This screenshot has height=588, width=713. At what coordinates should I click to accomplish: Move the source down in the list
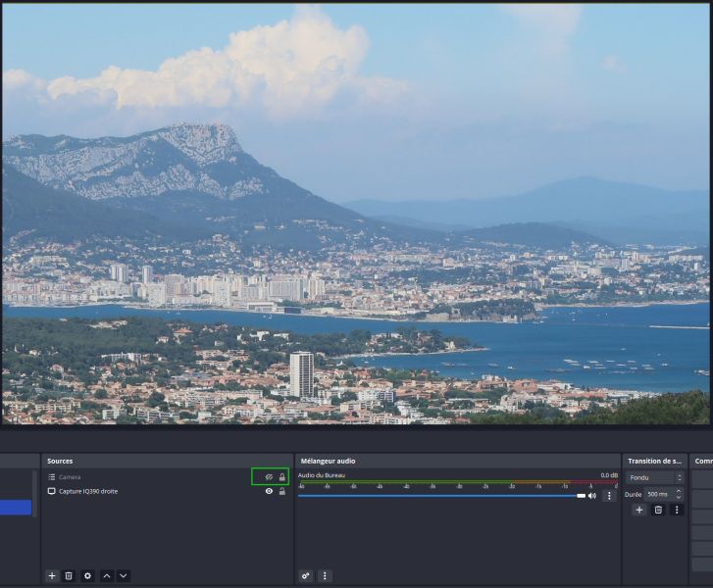(124, 575)
